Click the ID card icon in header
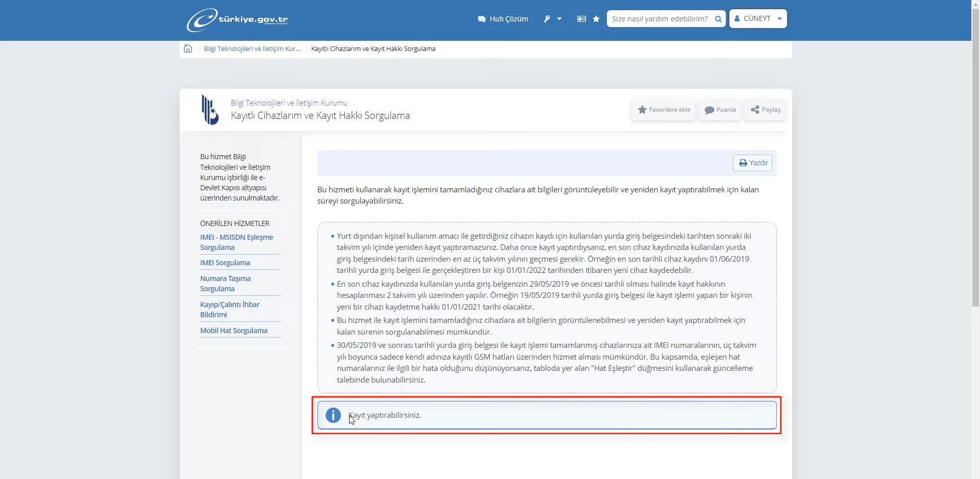 (581, 19)
